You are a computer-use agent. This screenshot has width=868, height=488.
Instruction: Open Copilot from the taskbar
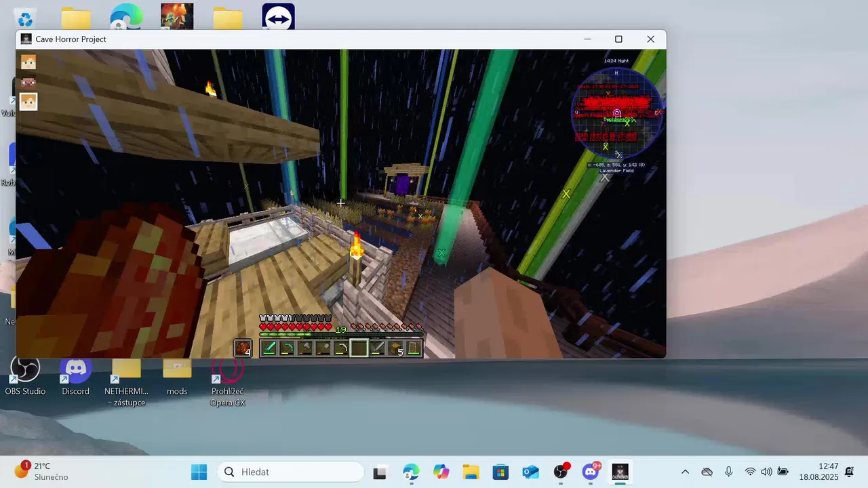[x=441, y=472]
